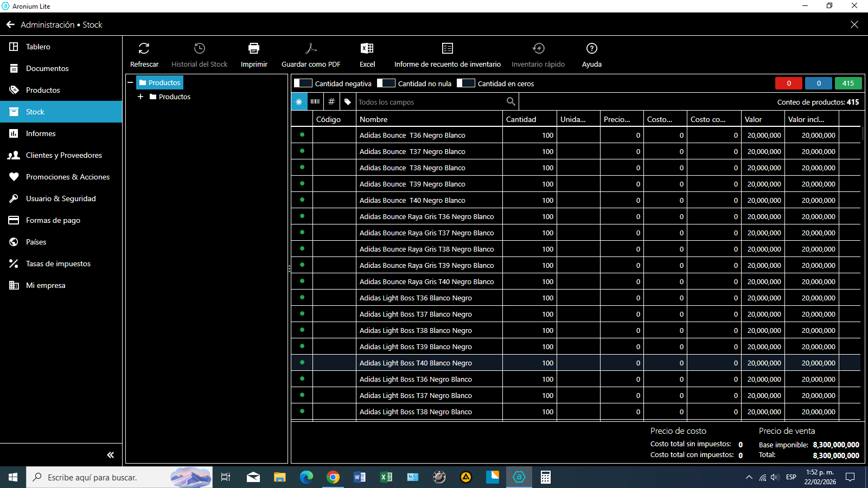The image size is (868, 488).
Task: Toggle the Cantidad negativa switch
Action: coord(303,84)
